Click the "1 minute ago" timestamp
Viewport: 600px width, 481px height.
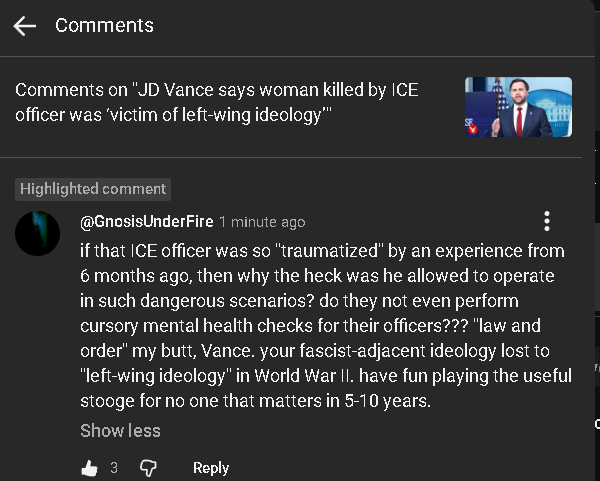(262, 222)
